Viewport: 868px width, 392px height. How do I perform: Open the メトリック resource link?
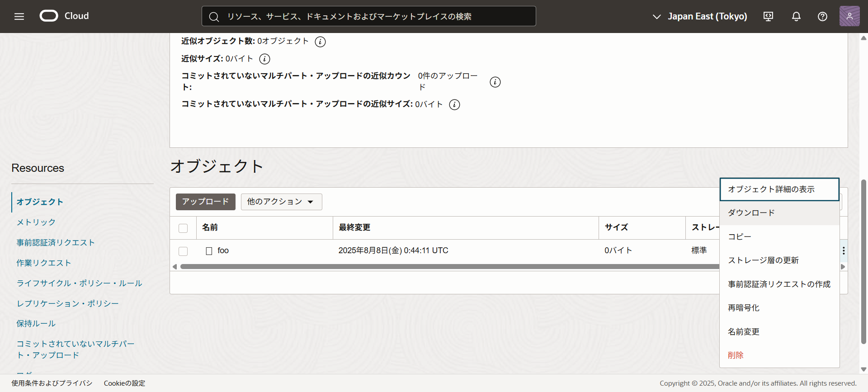click(36, 222)
